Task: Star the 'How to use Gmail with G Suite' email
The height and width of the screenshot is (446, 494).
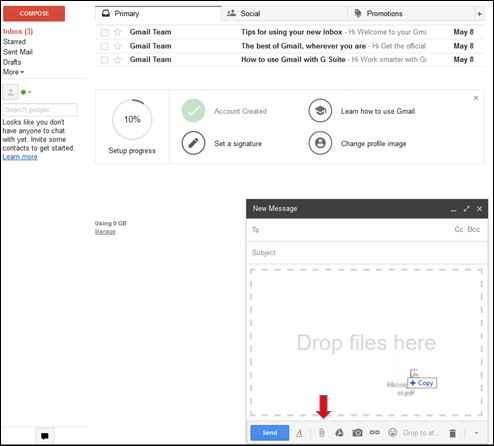Action: tap(118, 60)
